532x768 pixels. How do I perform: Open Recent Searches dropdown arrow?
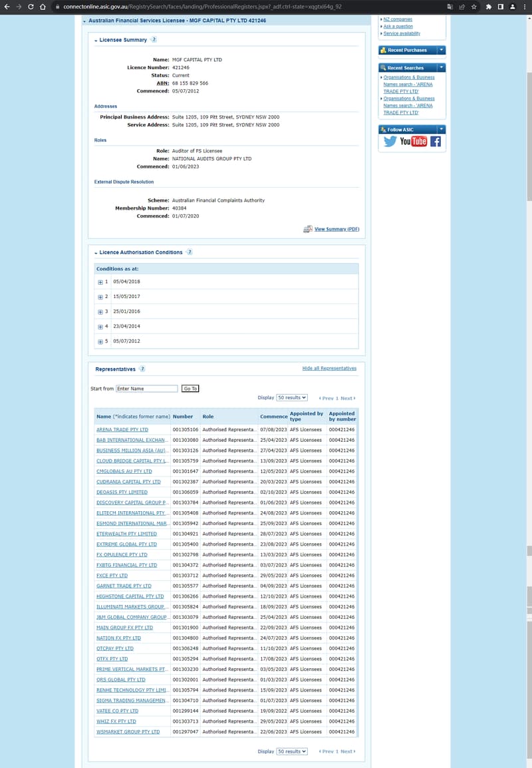point(441,68)
